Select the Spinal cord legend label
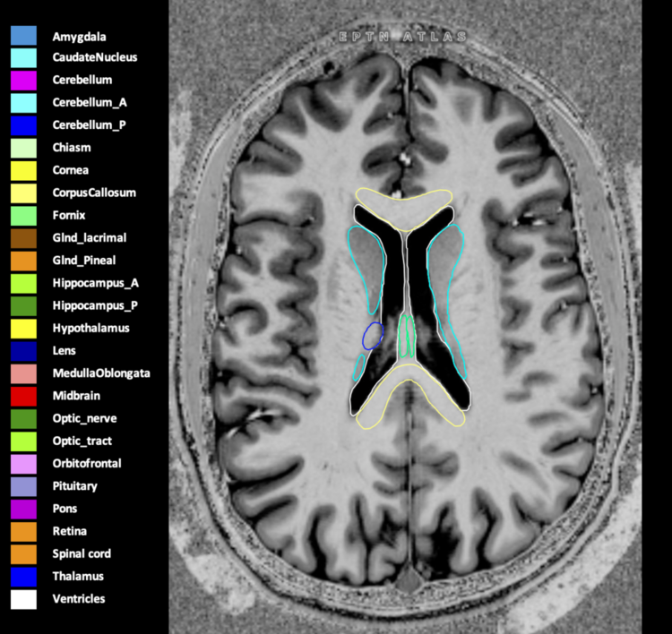672x634 pixels. point(82,554)
